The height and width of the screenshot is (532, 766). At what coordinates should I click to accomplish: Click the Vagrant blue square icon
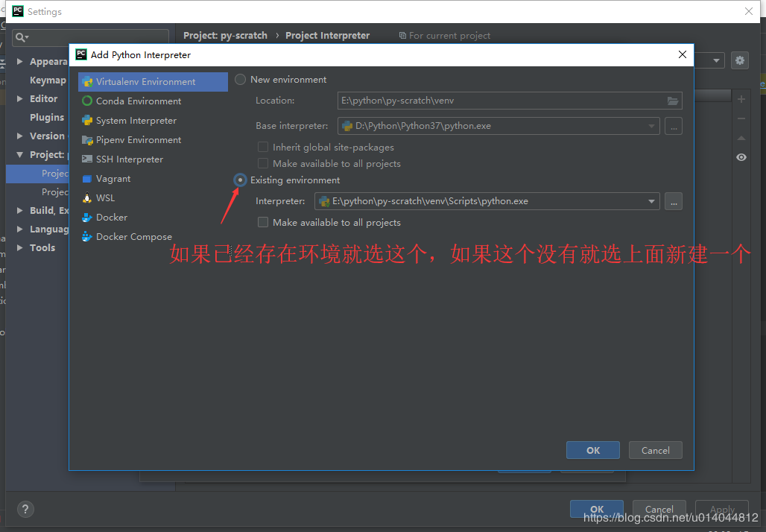87,179
